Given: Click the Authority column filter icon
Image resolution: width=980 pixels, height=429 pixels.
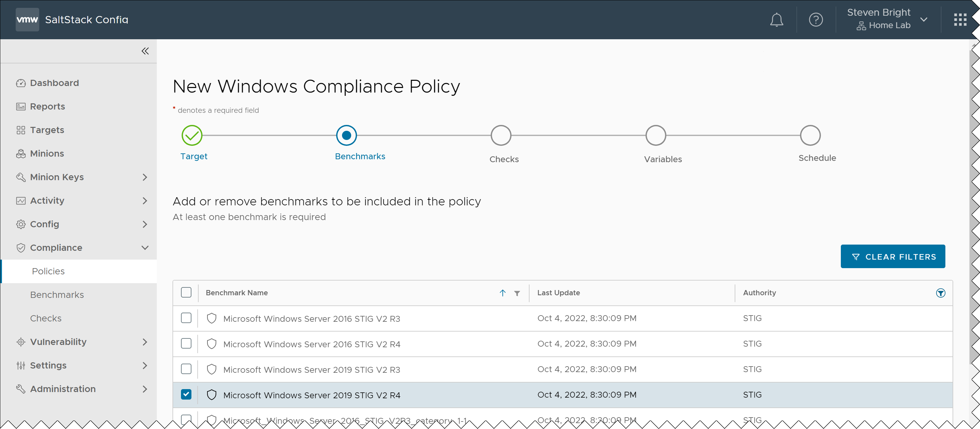Looking at the screenshot, I should click(x=940, y=293).
